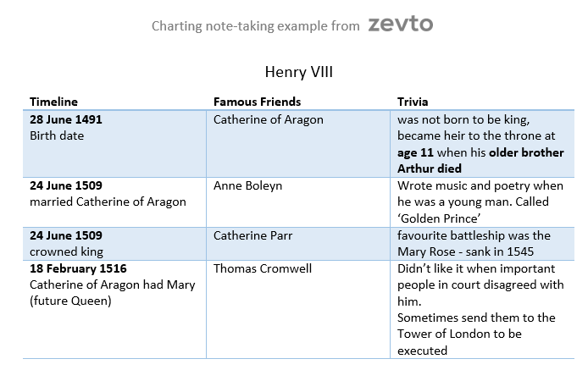Click the 'Golden Prince' trivia text
The width and height of the screenshot is (588, 370).
pos(439,218)
